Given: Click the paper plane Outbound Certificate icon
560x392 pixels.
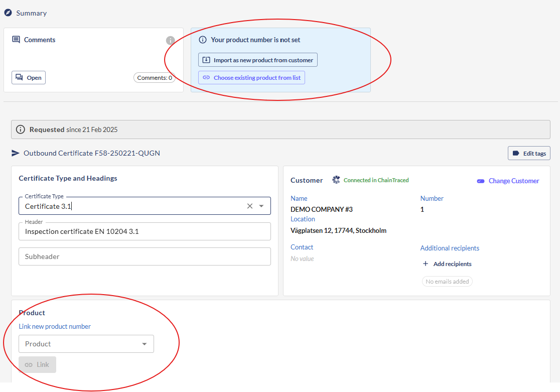Looking at the screenshot, I should point(16,153).
